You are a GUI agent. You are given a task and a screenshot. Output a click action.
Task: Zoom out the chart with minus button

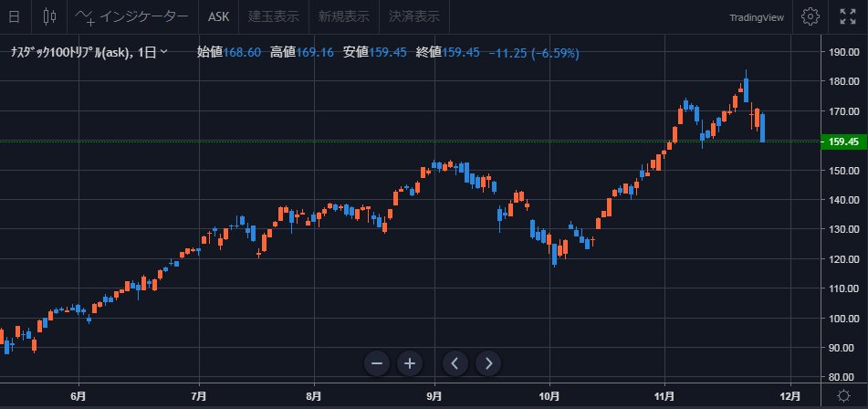pyautogui.click(x=377, y=363)
